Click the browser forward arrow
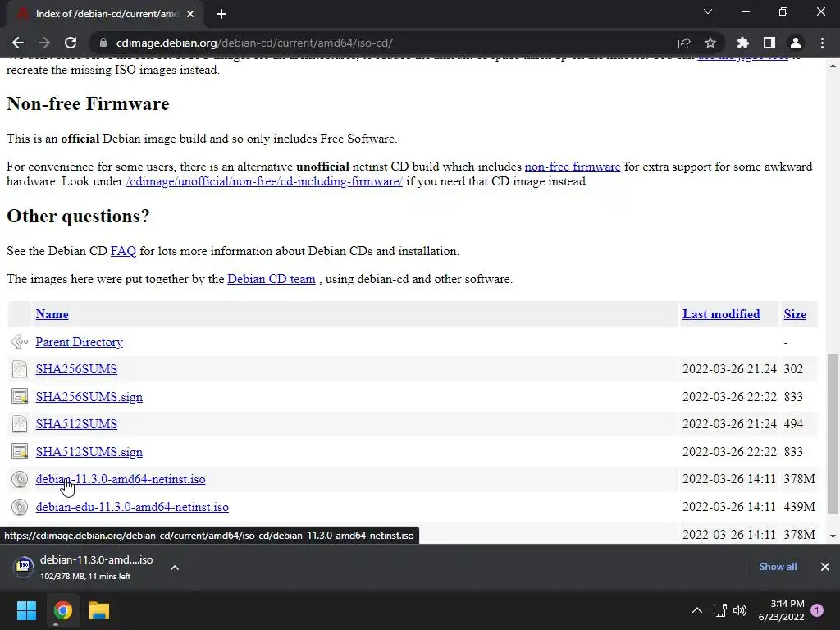840x630 pixels. [x=44, y=43]
